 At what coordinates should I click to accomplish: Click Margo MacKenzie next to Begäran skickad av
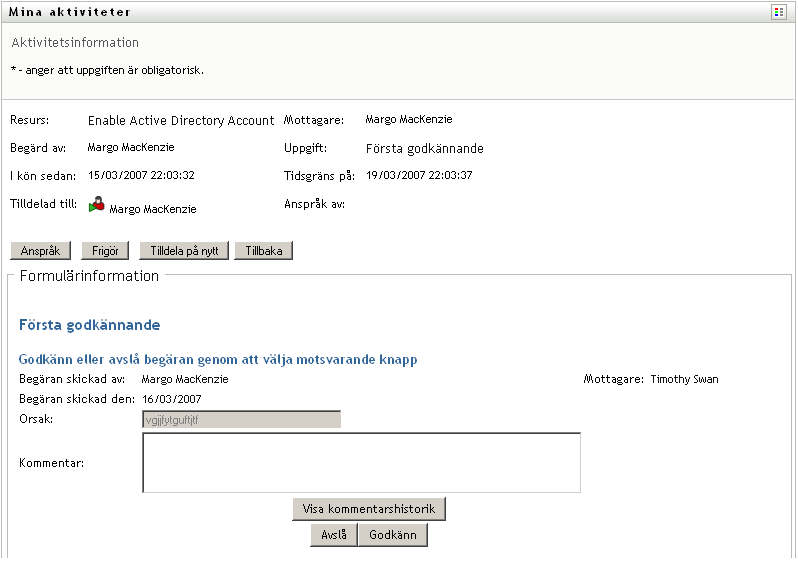[x=185, y=379]
